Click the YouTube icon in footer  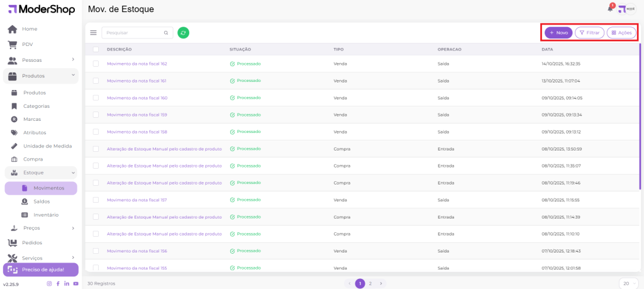[76, 284]
